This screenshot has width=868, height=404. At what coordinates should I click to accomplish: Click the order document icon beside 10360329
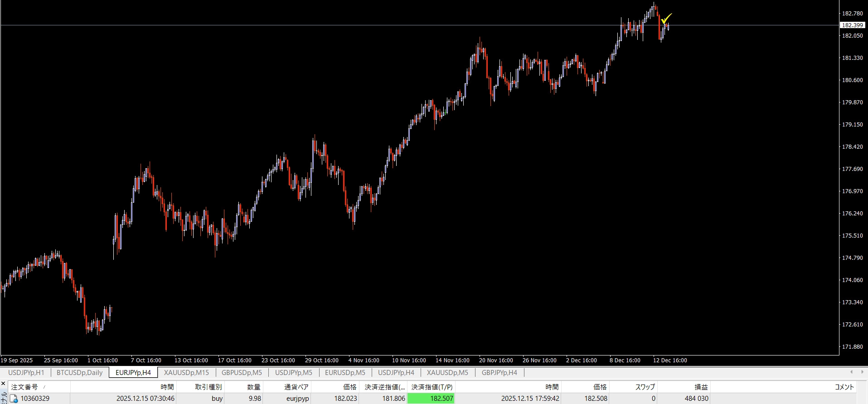pos(14,399)
